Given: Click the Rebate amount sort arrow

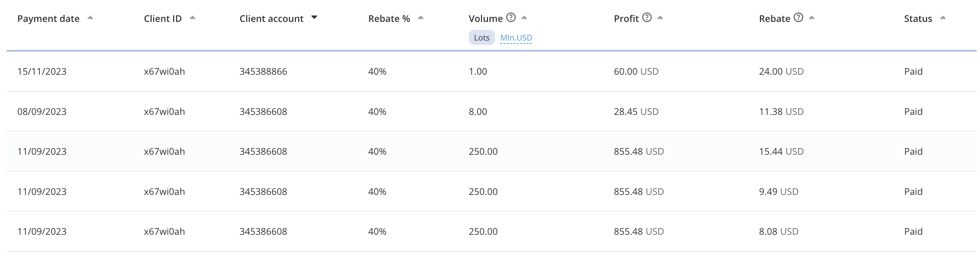Looking at the screenshot, I should [811, 18].
